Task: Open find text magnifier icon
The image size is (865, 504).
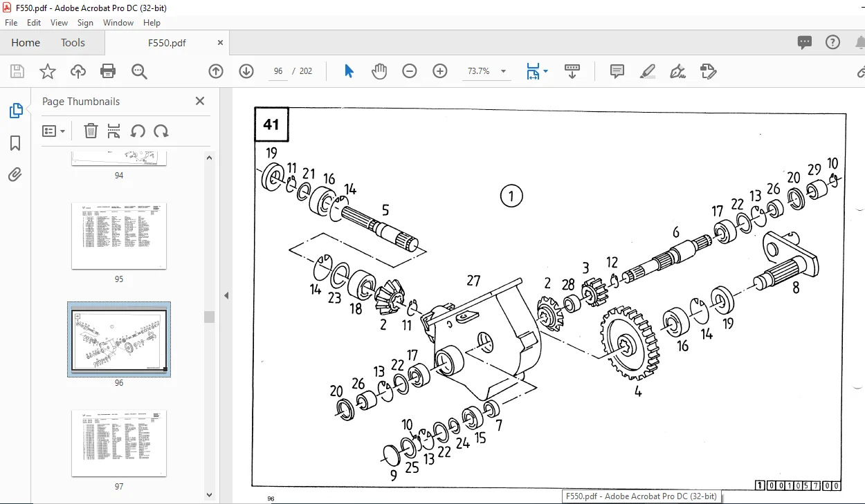Action: (139, 71)
